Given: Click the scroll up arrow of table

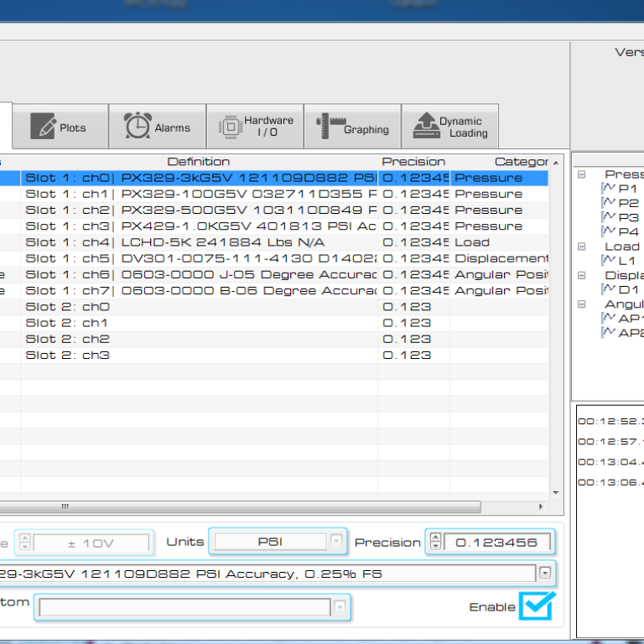Looking at the screenshot, I should click(556, 163).
